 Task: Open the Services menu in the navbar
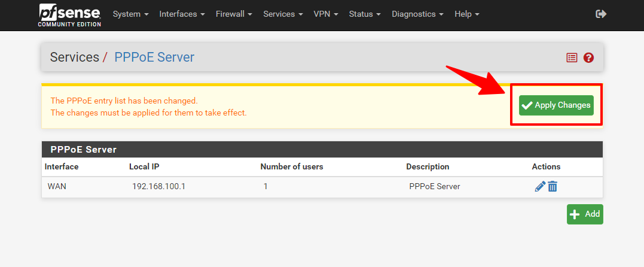282,14
